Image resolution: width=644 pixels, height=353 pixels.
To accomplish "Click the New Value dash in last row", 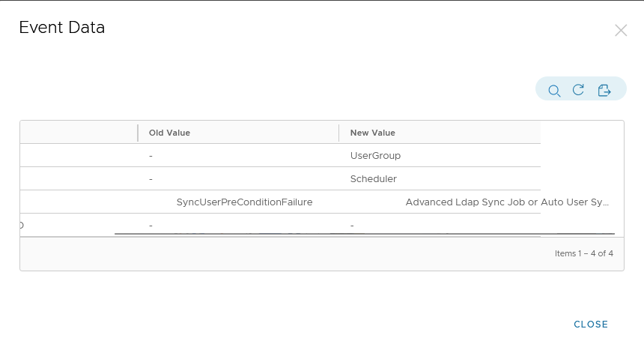I will click(352, 225).
